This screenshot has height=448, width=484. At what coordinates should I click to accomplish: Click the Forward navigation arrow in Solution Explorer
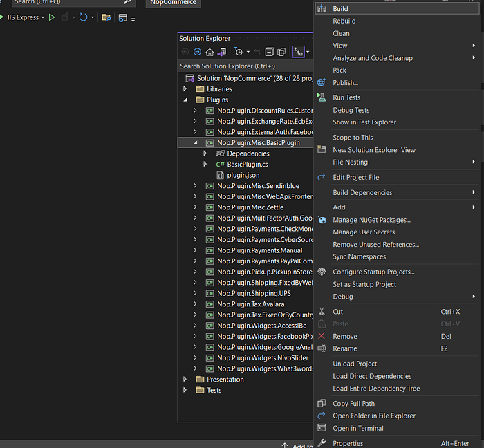(x=197, y=52)
